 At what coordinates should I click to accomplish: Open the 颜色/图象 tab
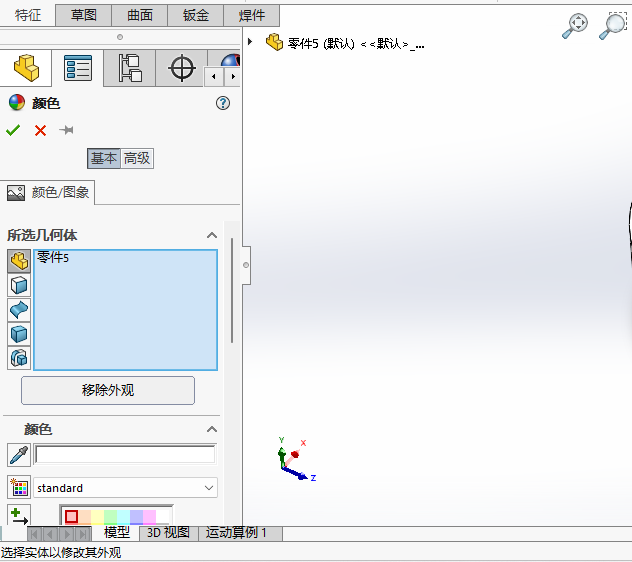[x=48, y=192]
